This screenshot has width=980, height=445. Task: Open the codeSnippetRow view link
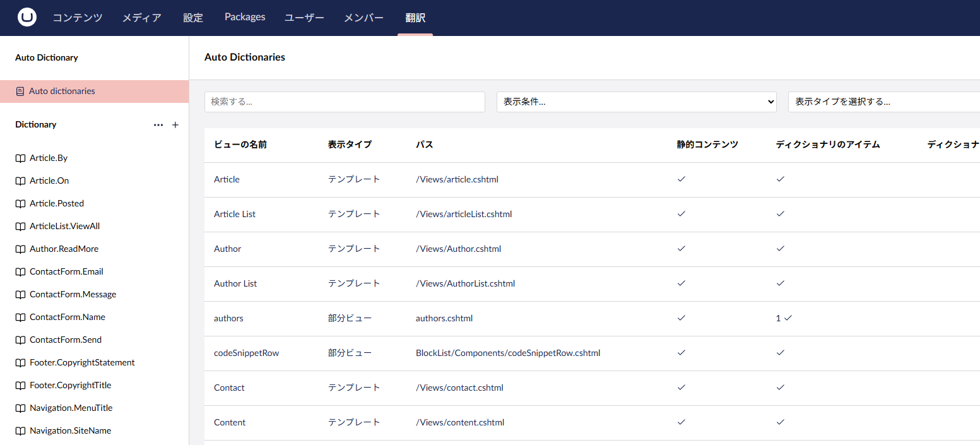[246, 353]
